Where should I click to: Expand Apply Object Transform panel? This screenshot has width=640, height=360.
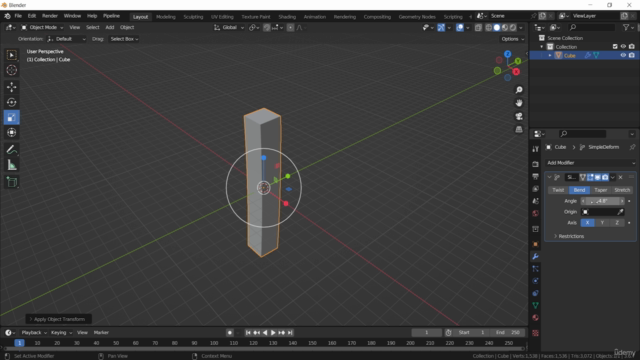pos(58,319)
